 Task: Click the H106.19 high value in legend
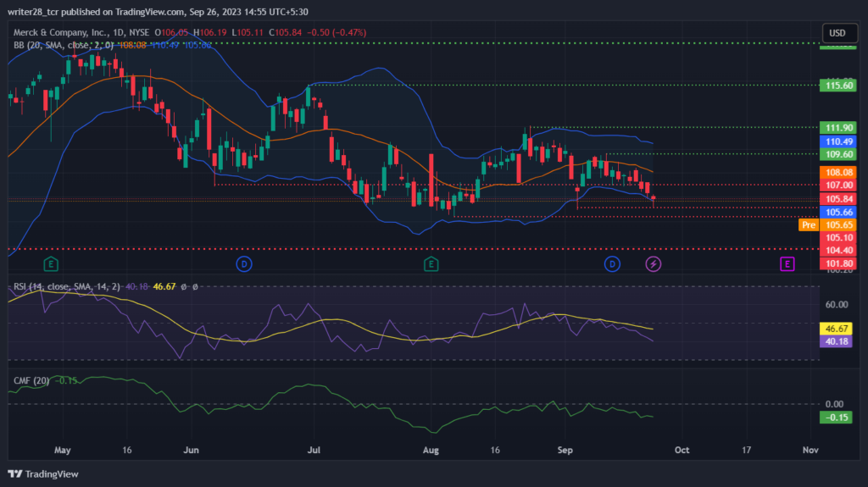pos(210,33)
